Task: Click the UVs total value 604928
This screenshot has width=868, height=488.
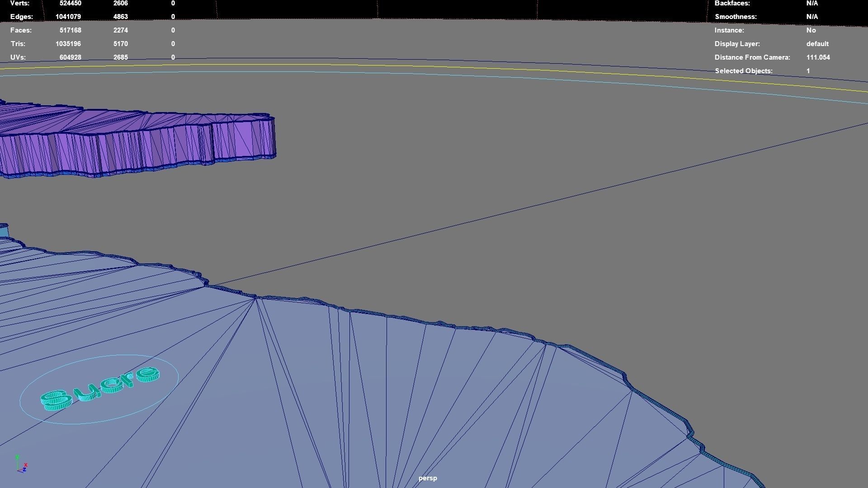Action: point(70,57)
